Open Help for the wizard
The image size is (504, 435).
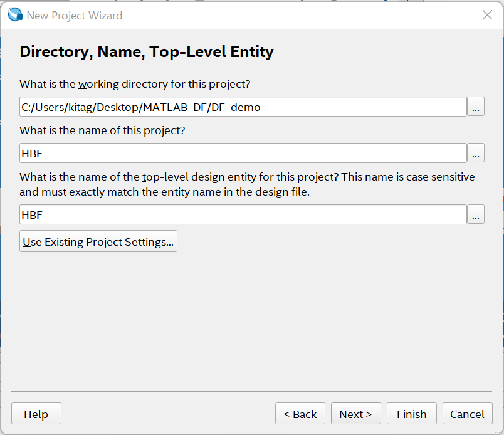(36, 414)
